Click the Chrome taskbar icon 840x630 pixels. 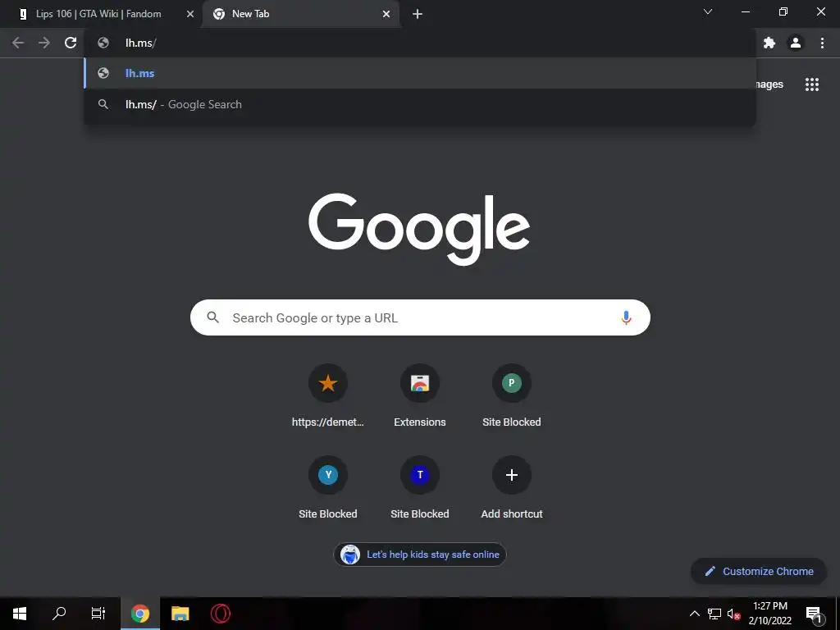139,614
